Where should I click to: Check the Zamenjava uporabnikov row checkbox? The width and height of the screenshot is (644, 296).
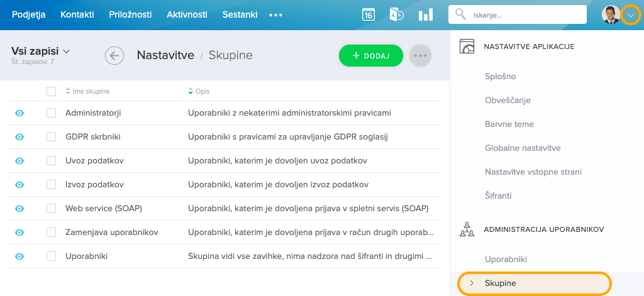[x=52, y=233]
